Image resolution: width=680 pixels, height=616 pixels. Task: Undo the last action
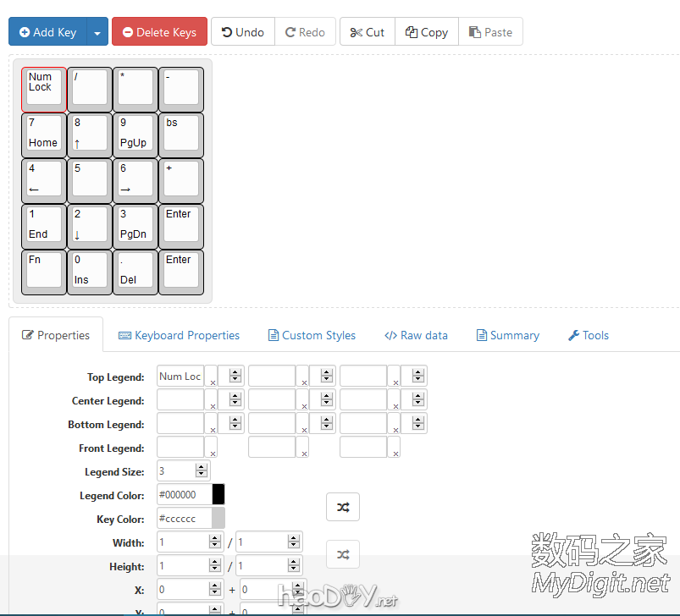point(242,32)
